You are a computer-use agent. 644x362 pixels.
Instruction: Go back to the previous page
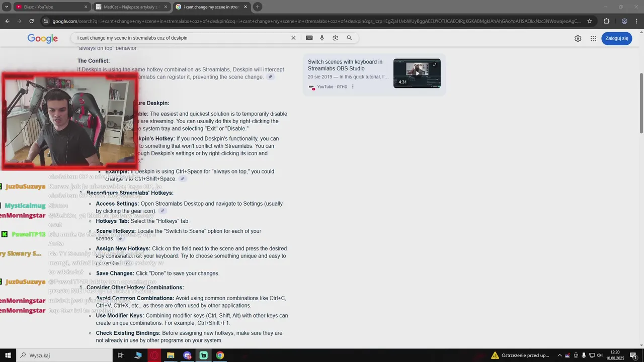click(7, 21)
